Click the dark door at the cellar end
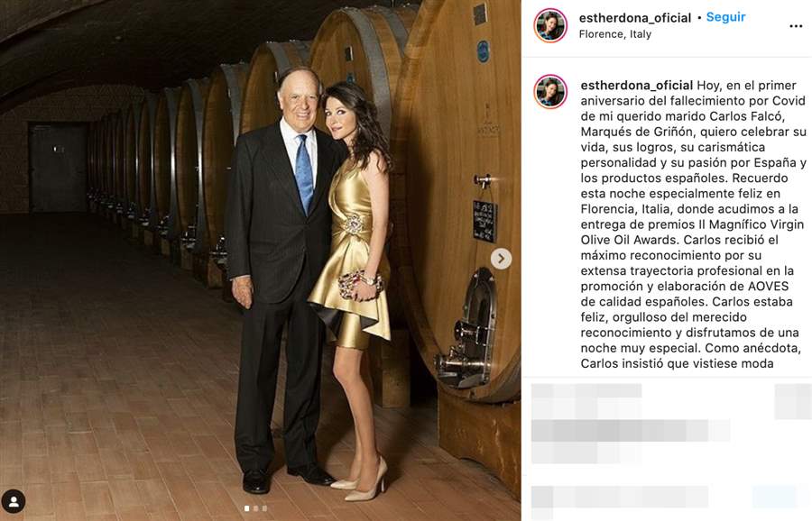The height and width of the screenshot is (521, 812). 59,167
